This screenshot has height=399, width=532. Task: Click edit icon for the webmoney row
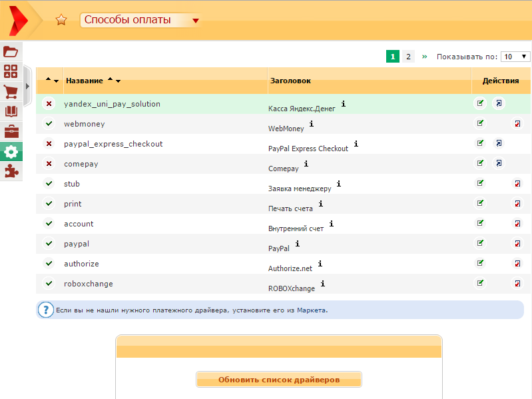tap(480, 123)
